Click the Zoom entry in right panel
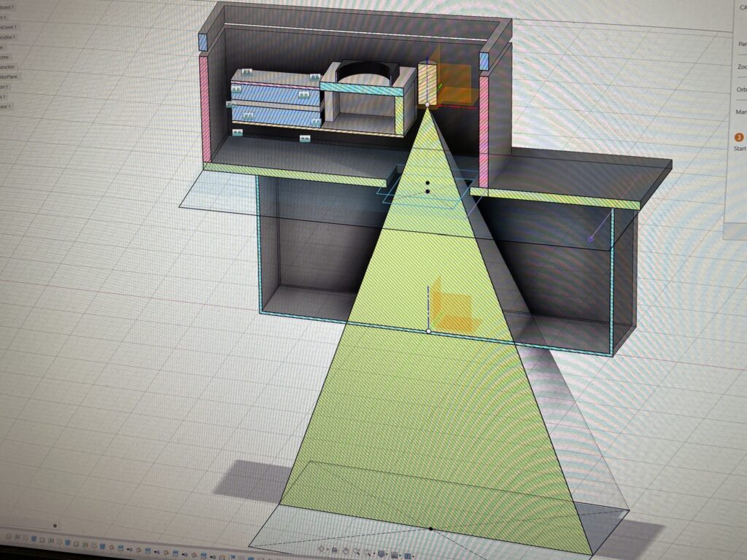 point(742,66)
